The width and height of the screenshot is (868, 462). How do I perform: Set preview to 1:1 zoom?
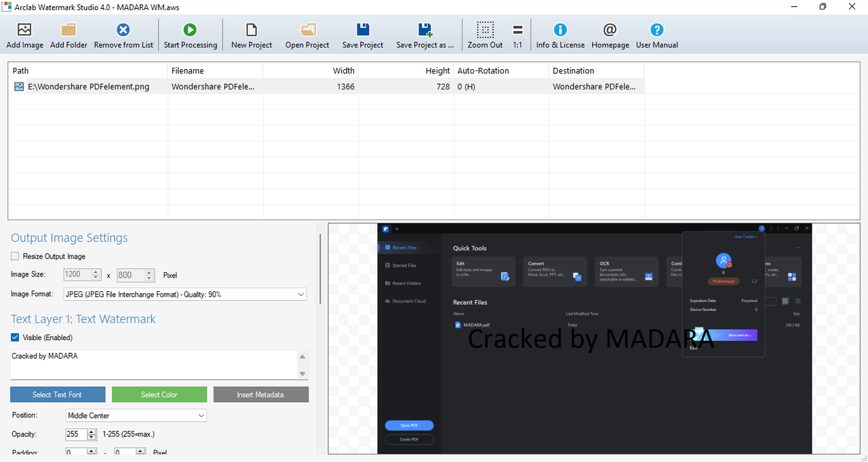tap(517, 35)
